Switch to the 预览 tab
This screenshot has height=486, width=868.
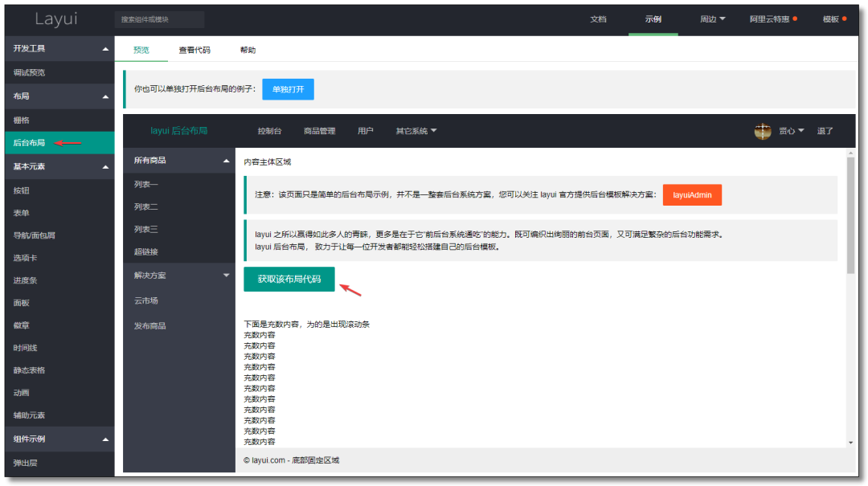coord(141,50)
